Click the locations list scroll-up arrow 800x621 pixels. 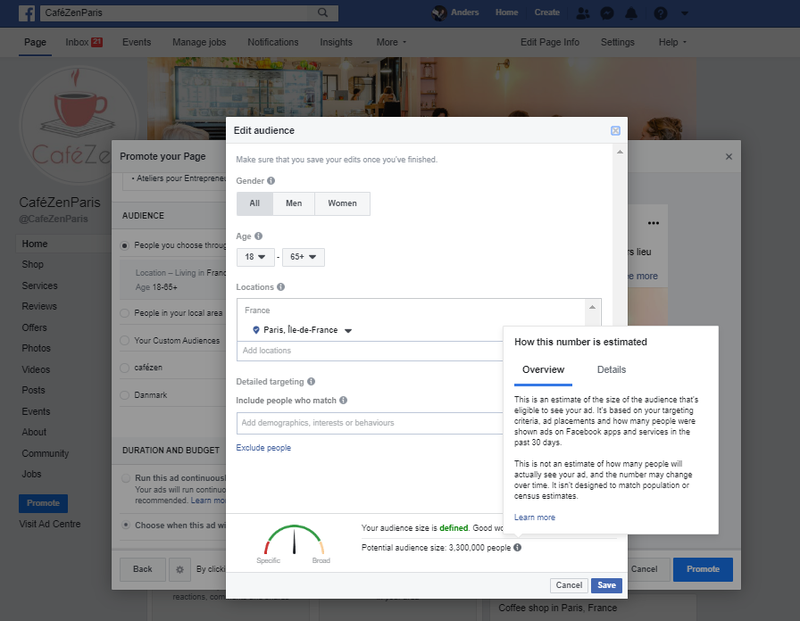coord(592,307)
